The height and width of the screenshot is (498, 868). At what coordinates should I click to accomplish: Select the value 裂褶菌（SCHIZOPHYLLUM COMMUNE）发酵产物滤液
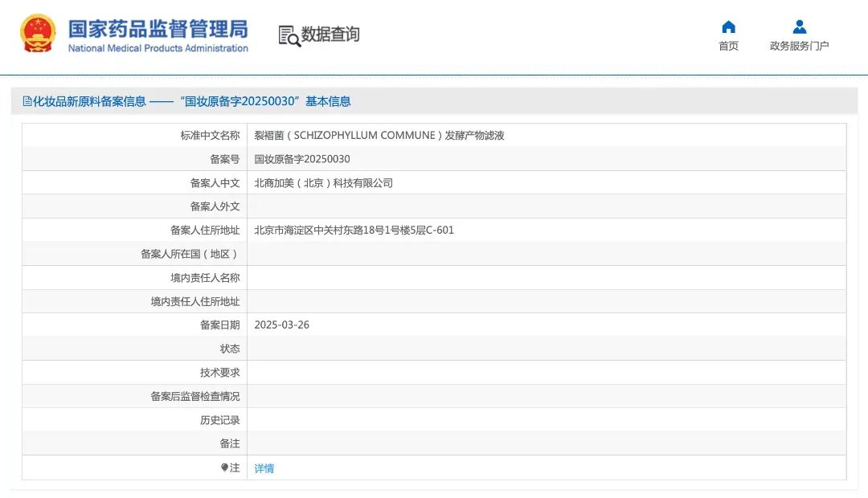[379, 136]
